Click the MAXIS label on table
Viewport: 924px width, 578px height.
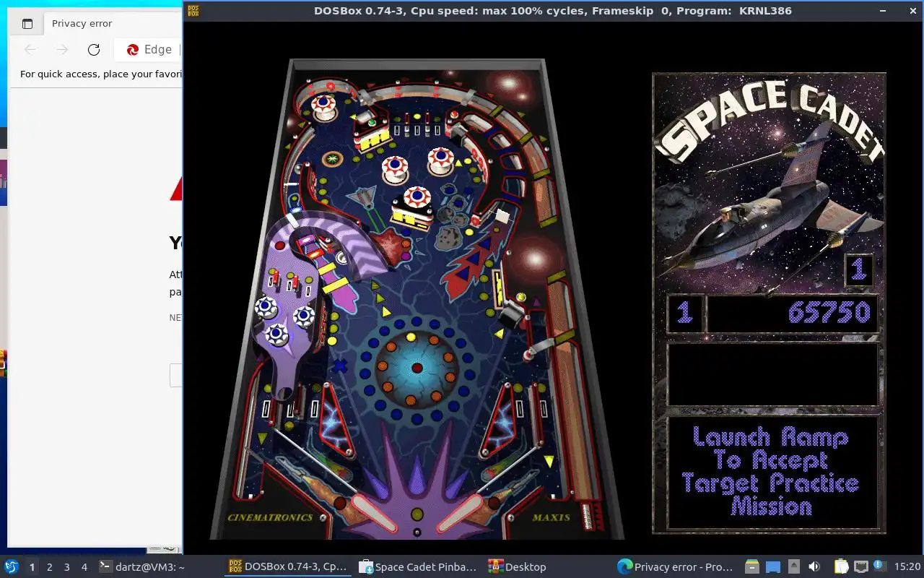pyautogui.click(x=551, y=517)
